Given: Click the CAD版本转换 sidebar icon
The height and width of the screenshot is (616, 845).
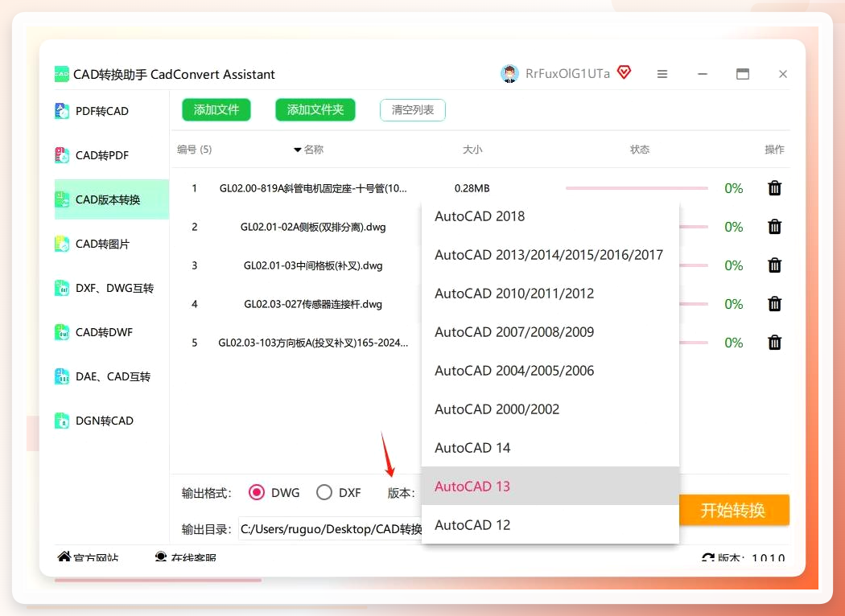Looking at the screenshot, I should tap(62, 199).
